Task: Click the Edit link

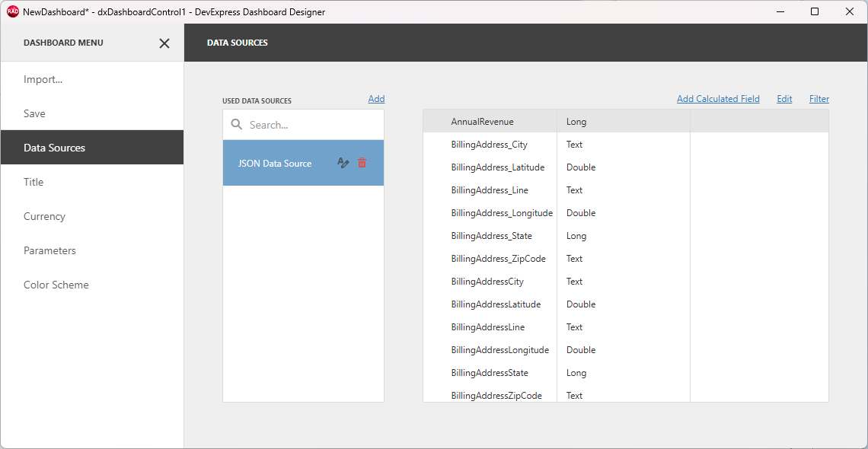Action: click(784, 99)
